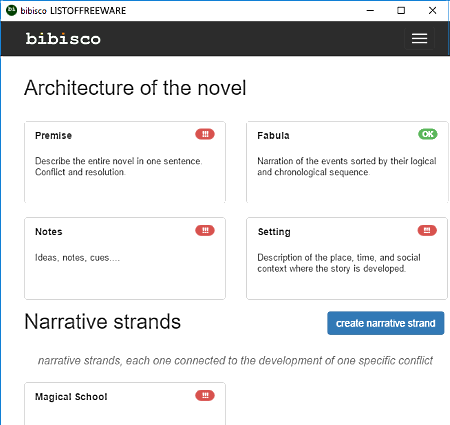The width and height of the screenshot is (450, 425).
Task: Click the green OK badge on Fabula
Action: pos(428,134)
